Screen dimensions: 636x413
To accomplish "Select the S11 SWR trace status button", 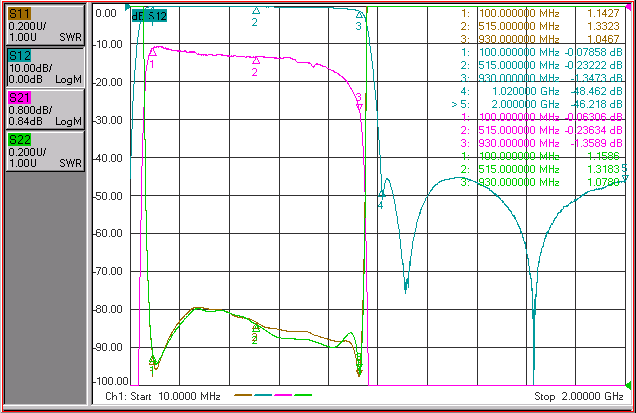I will point(45,25).
